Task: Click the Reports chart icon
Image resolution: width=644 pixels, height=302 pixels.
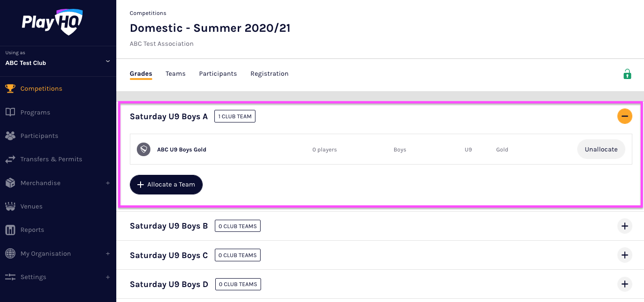Action: coord(10,230)
